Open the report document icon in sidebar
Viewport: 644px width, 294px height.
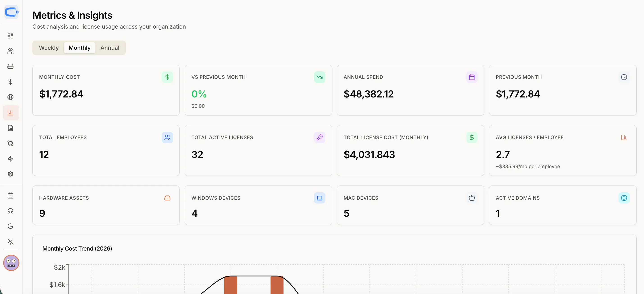coord(11,128)
